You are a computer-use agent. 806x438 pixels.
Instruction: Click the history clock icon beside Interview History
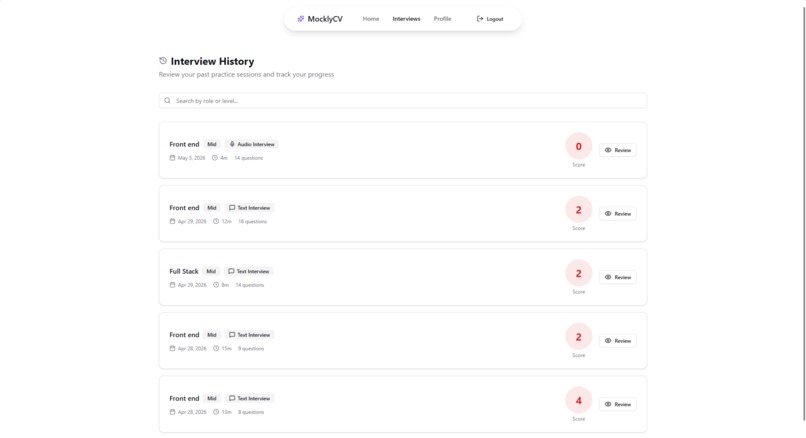click(163, 61)
